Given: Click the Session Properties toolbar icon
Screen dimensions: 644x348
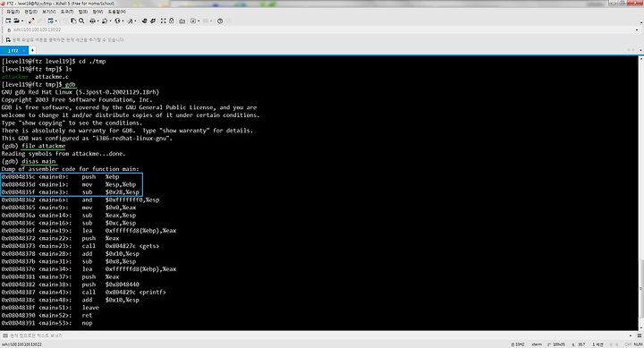Looking at the screenshot, I should tap(50, 21).
